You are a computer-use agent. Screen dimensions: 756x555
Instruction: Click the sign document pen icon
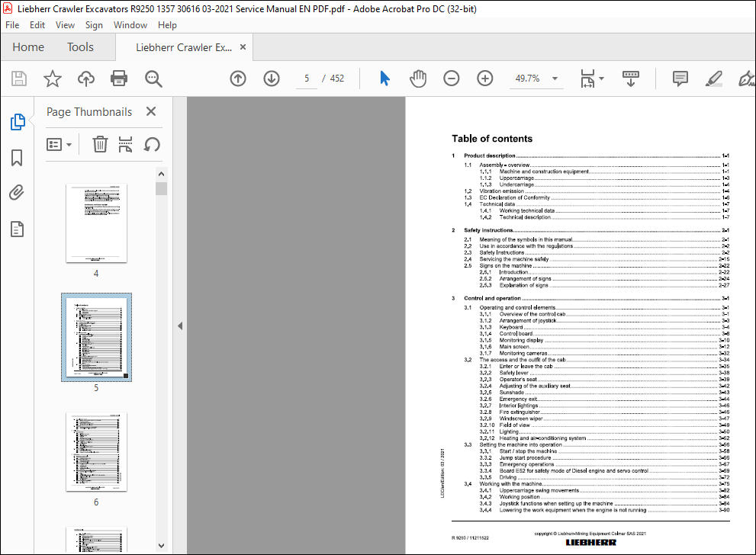click(746, 79)
